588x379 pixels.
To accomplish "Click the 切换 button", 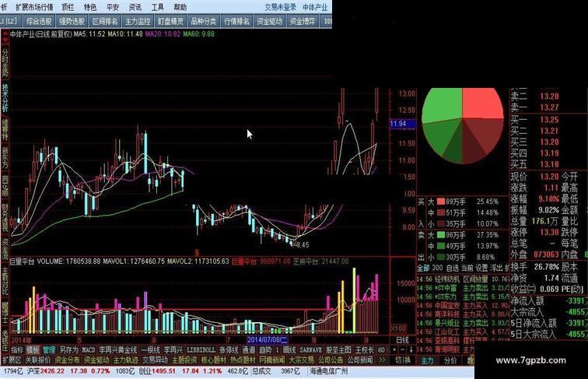I will 403,360.
